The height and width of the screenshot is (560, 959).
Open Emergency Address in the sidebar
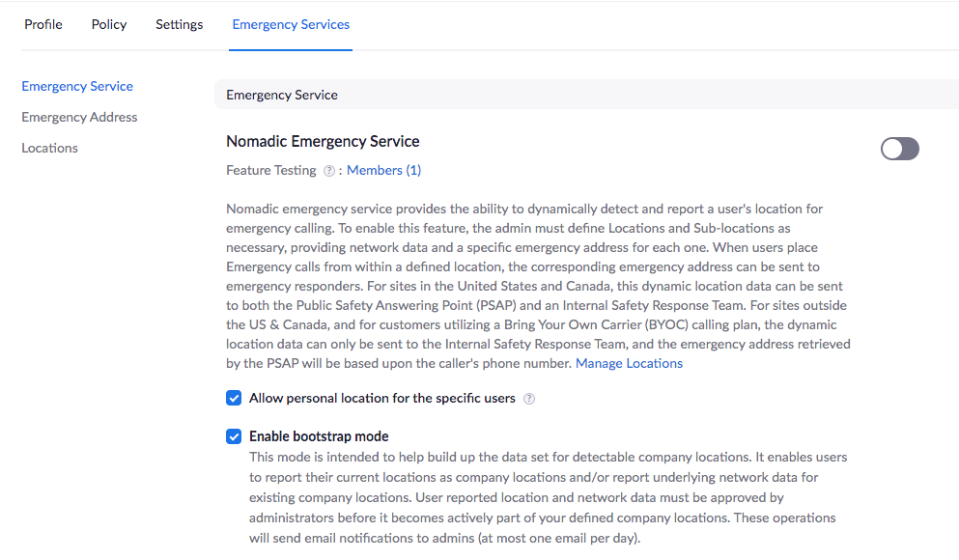(x=79, y=118)
